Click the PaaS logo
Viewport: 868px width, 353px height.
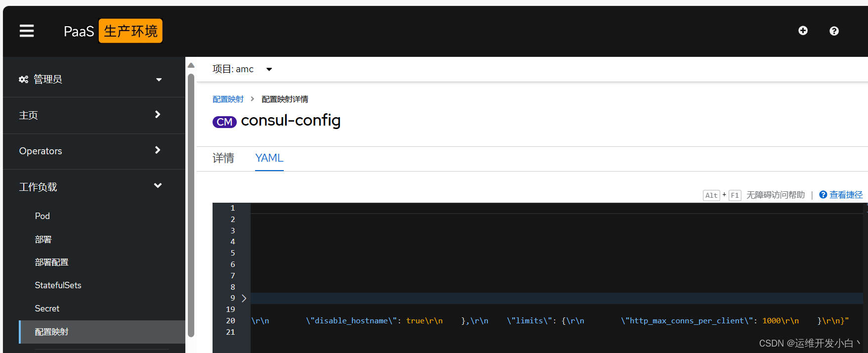click(x=79, y=31)
